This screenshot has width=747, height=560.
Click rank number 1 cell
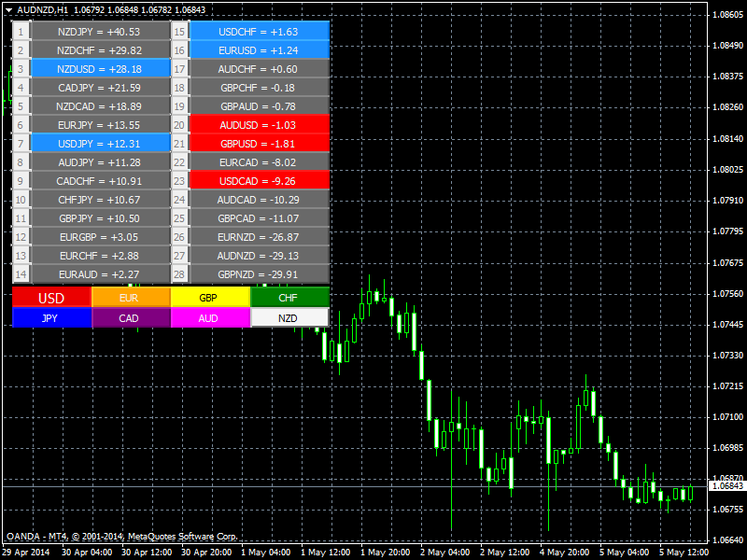coord(21,32)
